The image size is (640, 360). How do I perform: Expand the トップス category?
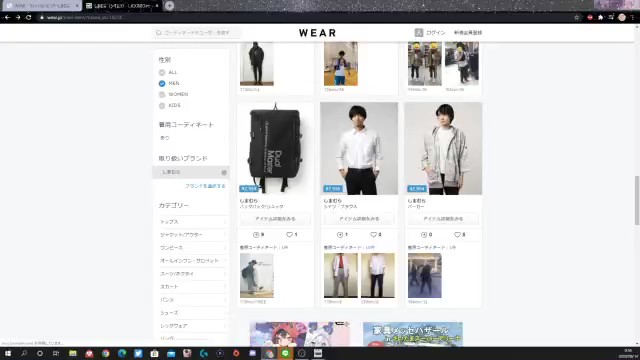click(x=192, y=222)
